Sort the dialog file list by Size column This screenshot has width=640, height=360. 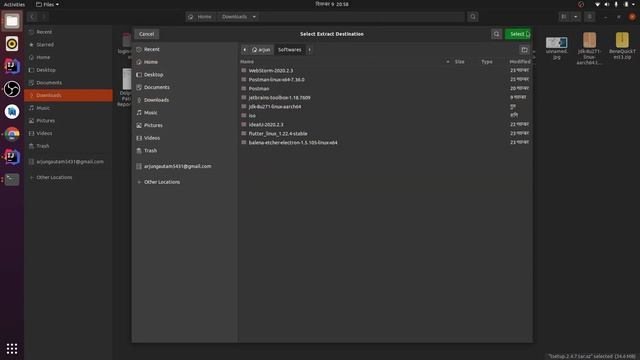(460, 62)
